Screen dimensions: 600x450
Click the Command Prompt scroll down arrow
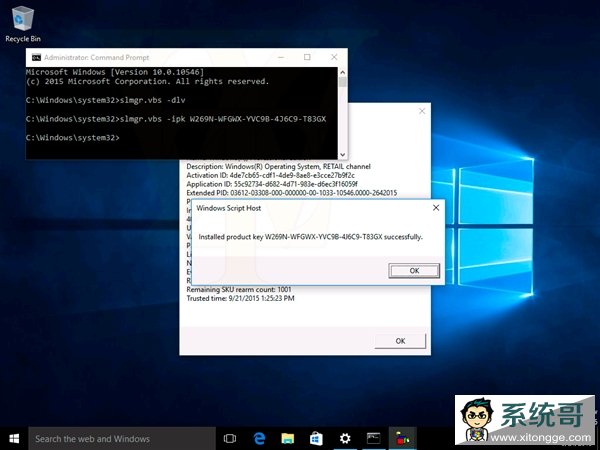pyautogui.click(x=342, y=155)
